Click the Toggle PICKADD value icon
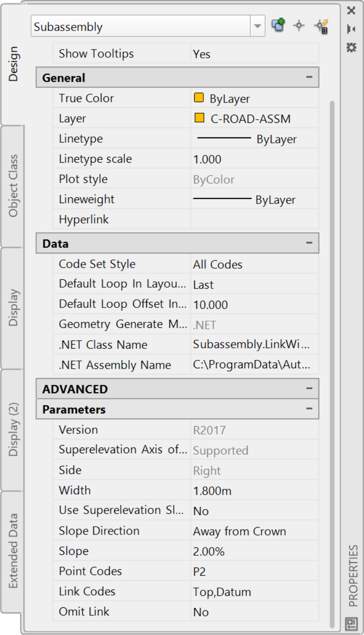Viewport: 364px width, 635px height. click(279, 26)
